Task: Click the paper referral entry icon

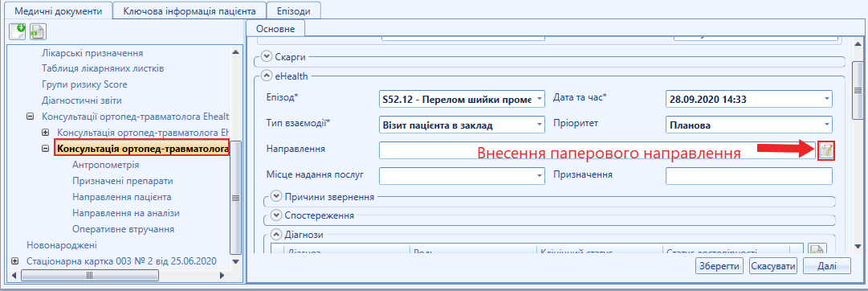Action: pyautogui.click(x=826, y=150)
